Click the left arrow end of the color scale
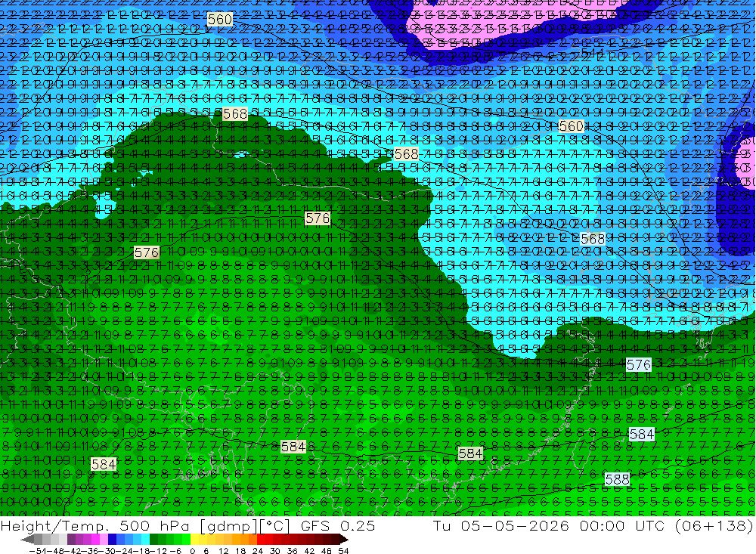 27,539
